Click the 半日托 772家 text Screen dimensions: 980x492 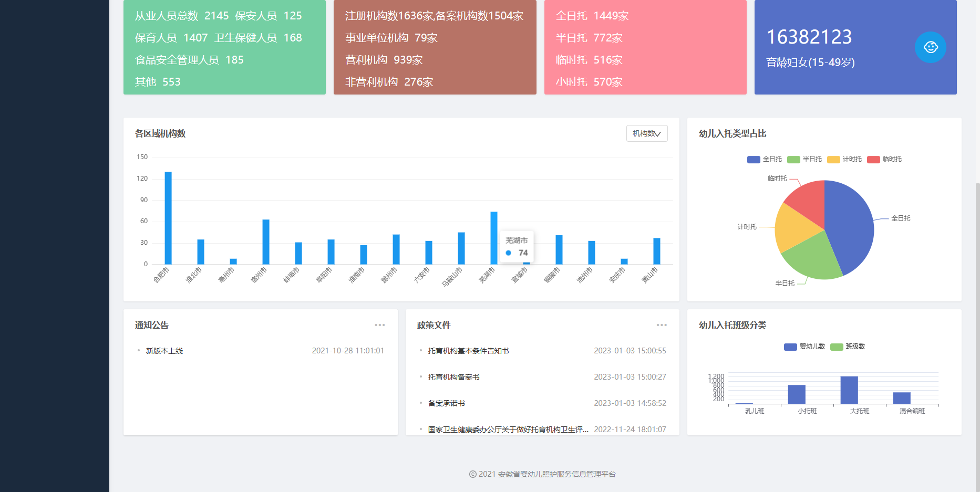[x=589, y=38]
